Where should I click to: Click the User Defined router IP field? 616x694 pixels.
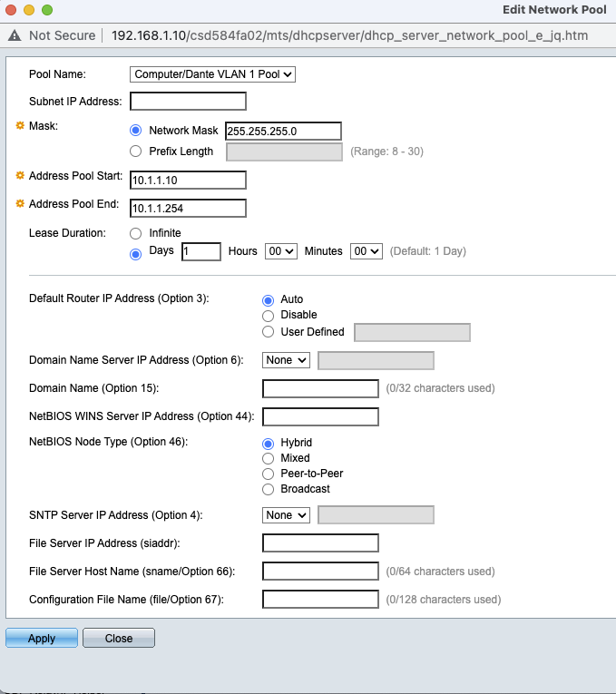[412, 332]
